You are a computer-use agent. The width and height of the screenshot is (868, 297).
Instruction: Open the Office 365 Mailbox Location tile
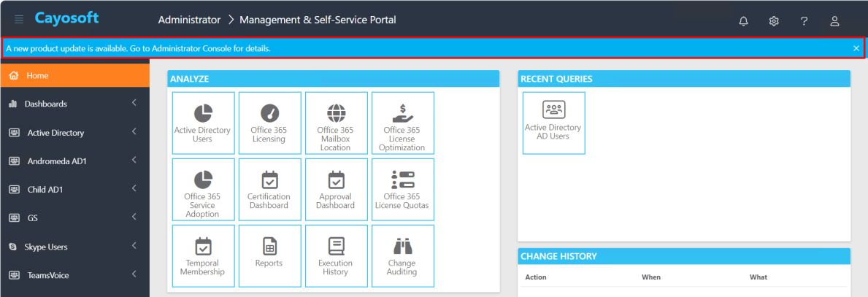(x=337, y=123)
